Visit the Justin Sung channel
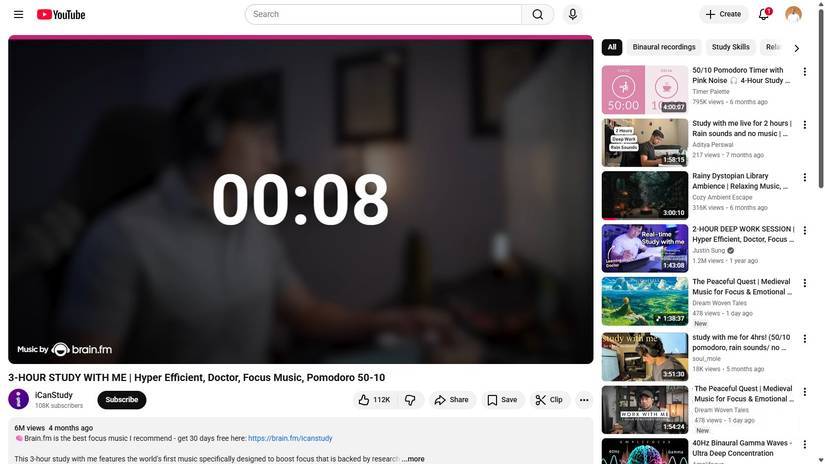This screenshot has width=825, height=464. click(709, 250)
